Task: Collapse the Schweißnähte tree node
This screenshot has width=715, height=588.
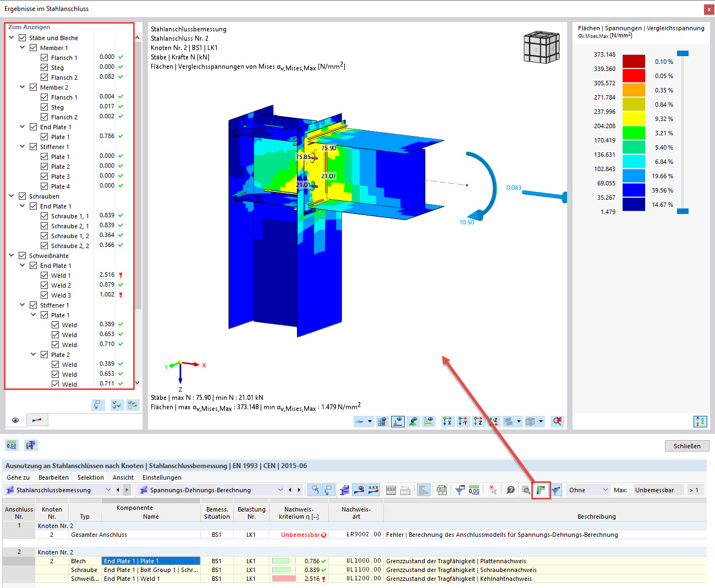Action: 12,255
